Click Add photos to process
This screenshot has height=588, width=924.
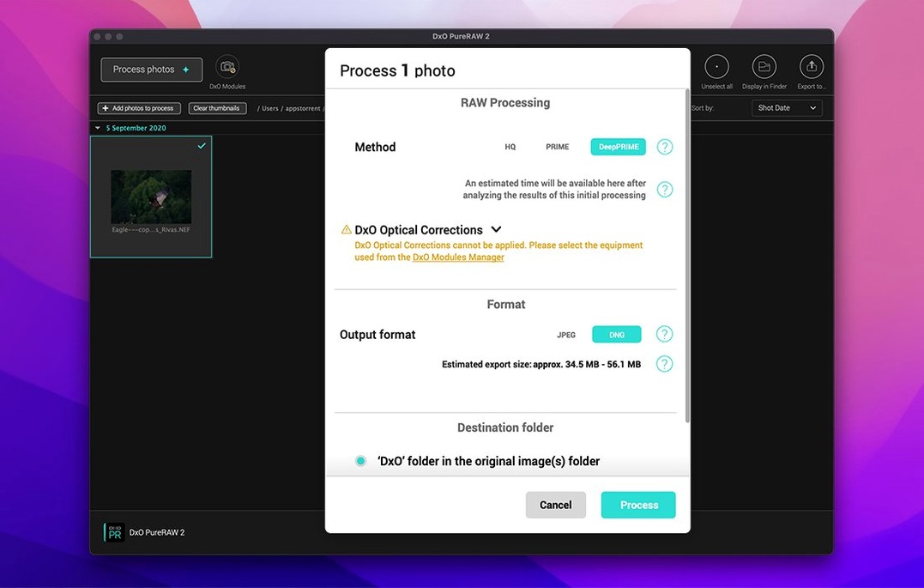click(x=139, y=108)
